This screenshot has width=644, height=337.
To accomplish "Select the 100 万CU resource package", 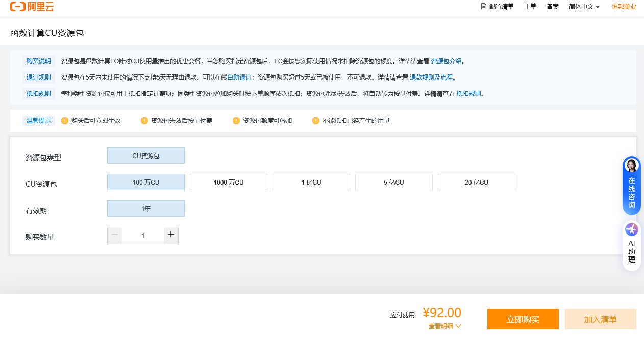I will [x=146, y=182].
